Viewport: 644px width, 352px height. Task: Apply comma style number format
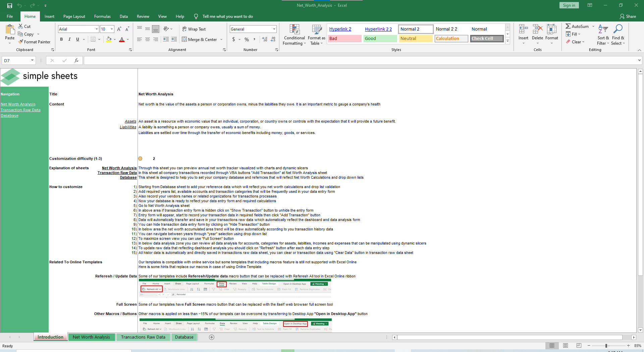(255, 39)
